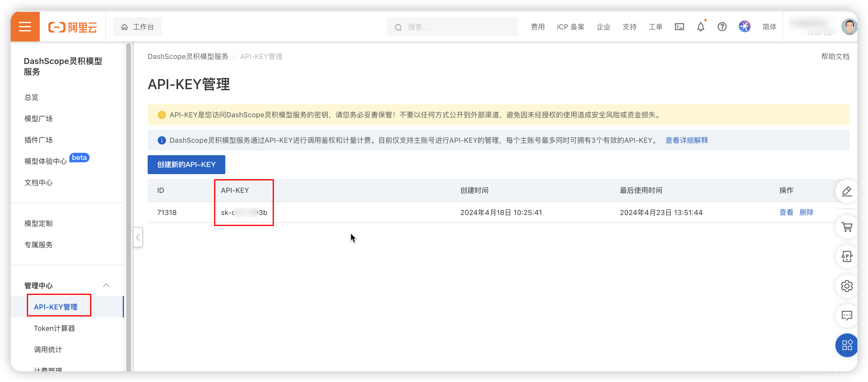Open the shopping cart floating button
The height and width of the screenshot is (382, 868).
pyautogui.click(x=846, y=227)
